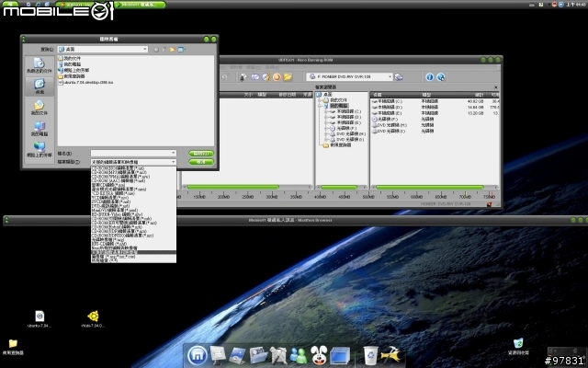Image resolution: width=588 pixels, height=368 pixels.
Task: Open the blue stacked windows dock icon
Action: click(x=340, y=355)
